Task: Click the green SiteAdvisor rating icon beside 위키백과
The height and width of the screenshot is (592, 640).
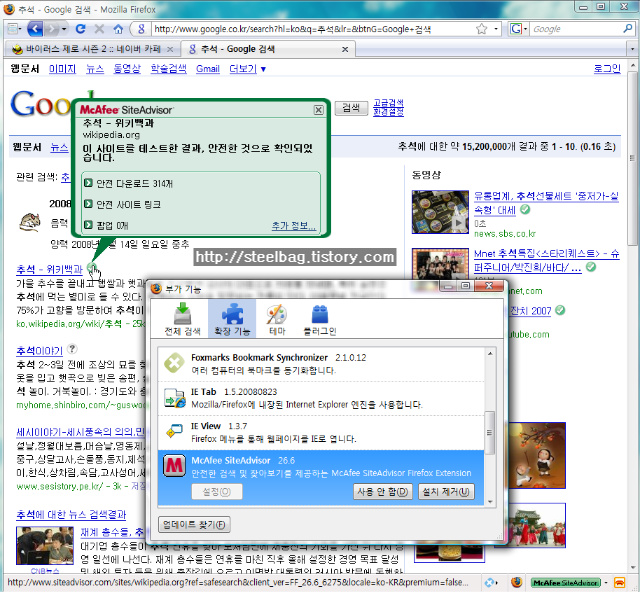Action: pos(93,268)
